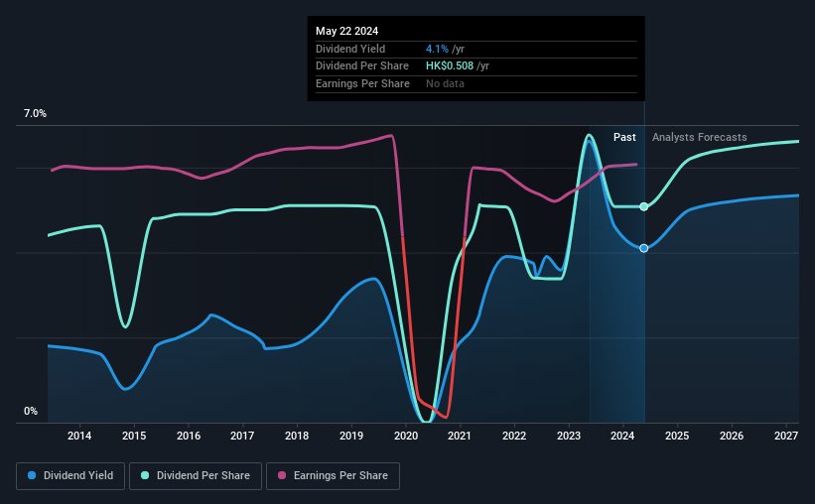Click the blue Dividend Yield legend dot
The image size is (815, 504).
[x=32, y=475]
